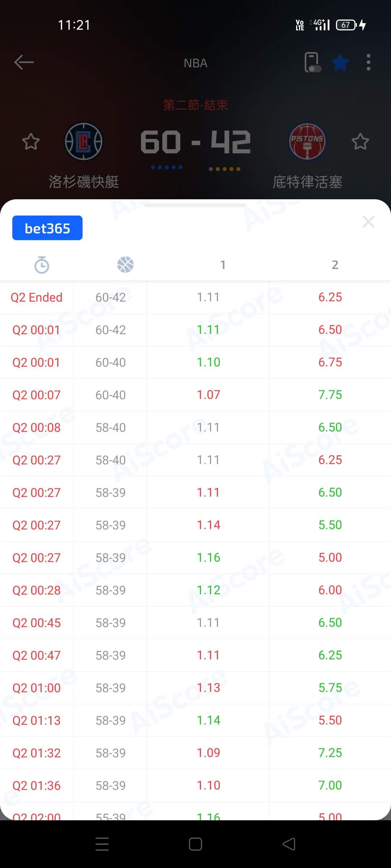Open Android recent apps menu button

[x=102, y=844]
